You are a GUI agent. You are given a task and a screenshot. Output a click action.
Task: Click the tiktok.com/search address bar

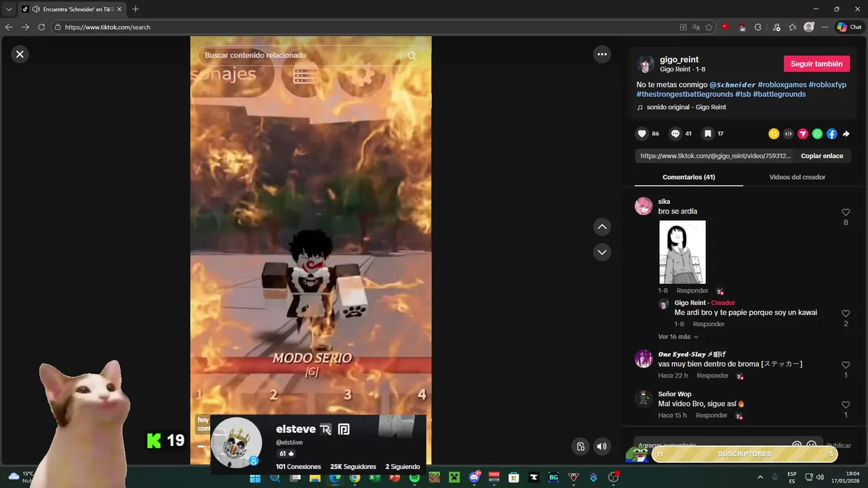click(366, 27)
